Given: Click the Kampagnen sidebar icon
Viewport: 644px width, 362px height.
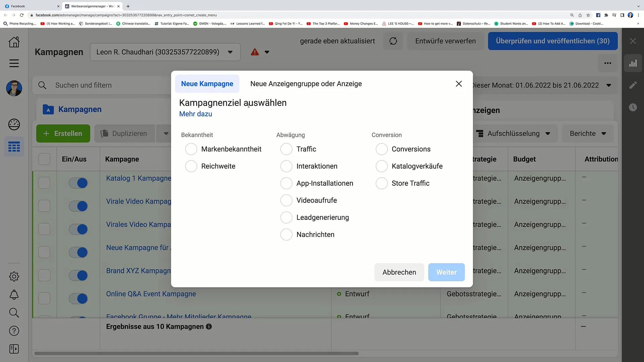Looking at the screenshot, I should 14,147.
